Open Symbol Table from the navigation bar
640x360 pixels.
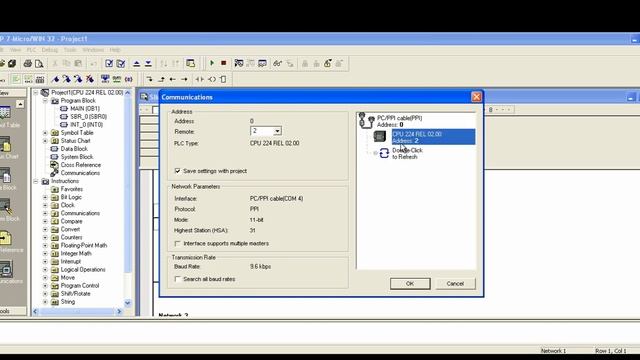(6, 117)
